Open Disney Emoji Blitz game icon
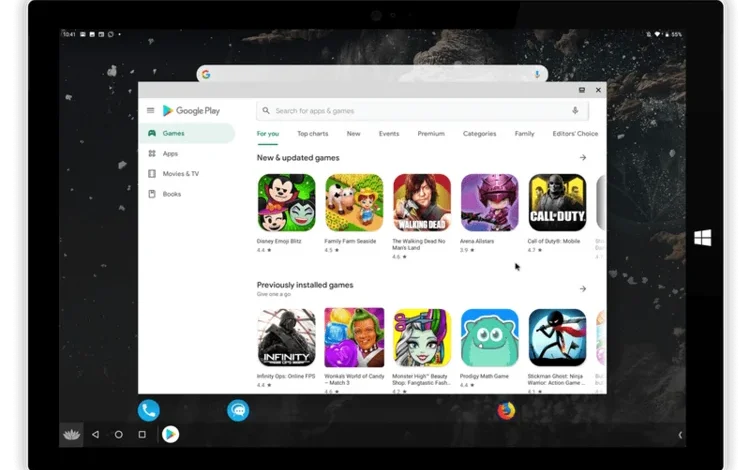The height and width of the screenshot is (470, 750). pos(287,203)
